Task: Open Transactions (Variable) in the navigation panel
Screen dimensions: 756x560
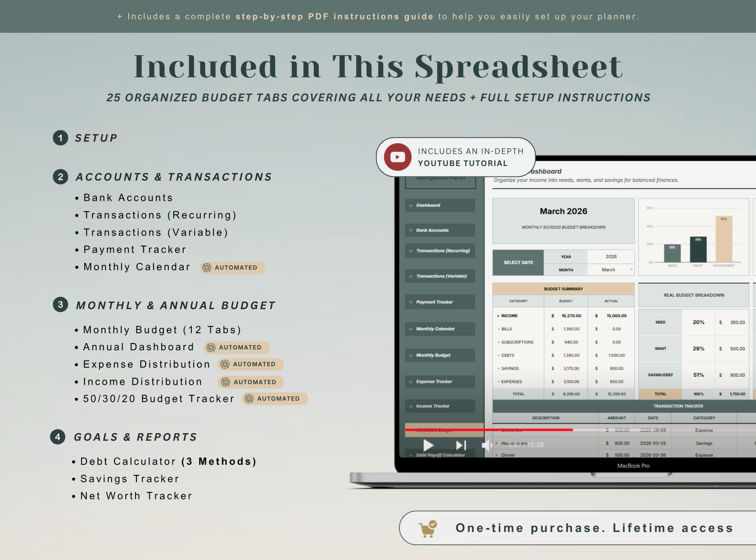Action: (440, 276)
